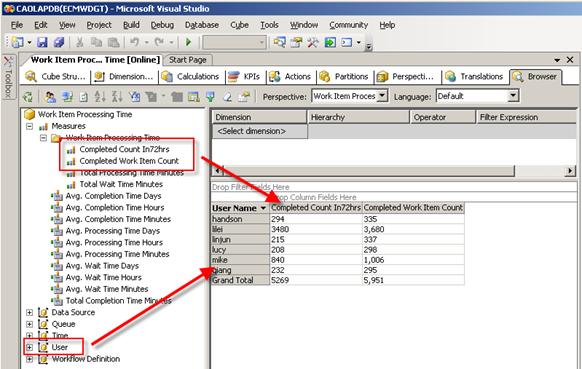
Task: Click the Process cube icon in browser toolbar
Action: 28,97
